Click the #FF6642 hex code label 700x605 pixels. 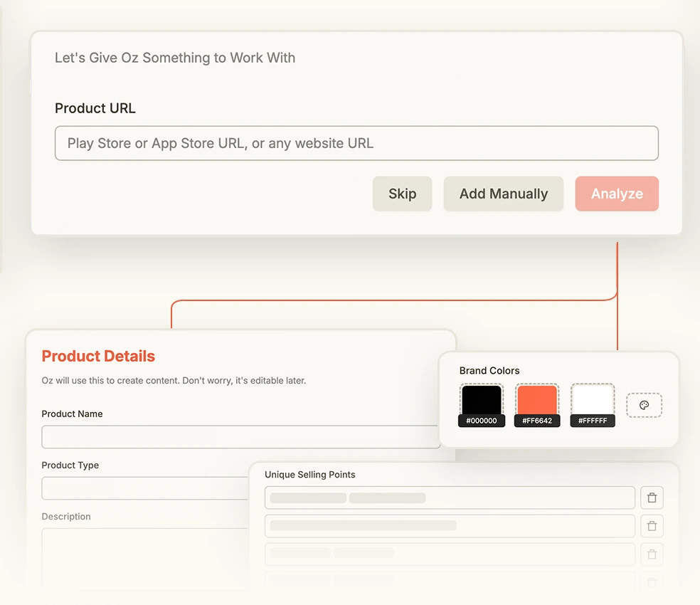pyautogui.click(x=537, y=421)
